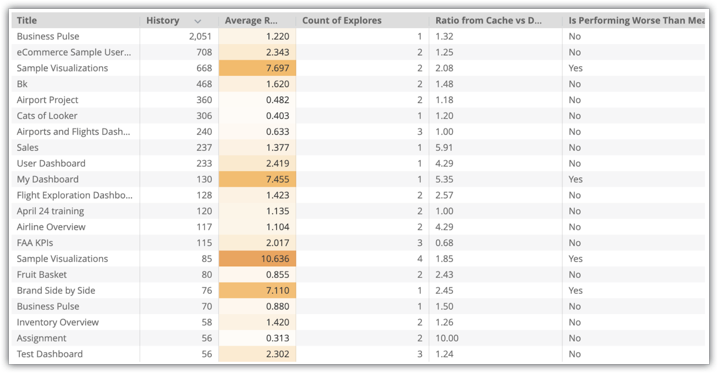Click the History sort arrow icon
This screenshot has height=373, width=718.
pyautogui.click(x=198, y=21)
